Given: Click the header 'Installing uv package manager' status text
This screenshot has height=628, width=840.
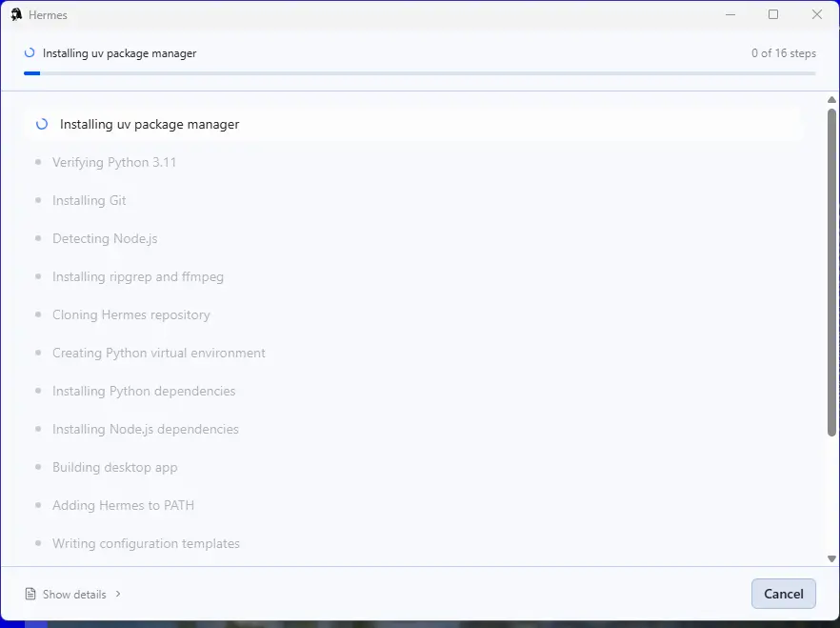Looking at the screenshot, I should point(119,53).
